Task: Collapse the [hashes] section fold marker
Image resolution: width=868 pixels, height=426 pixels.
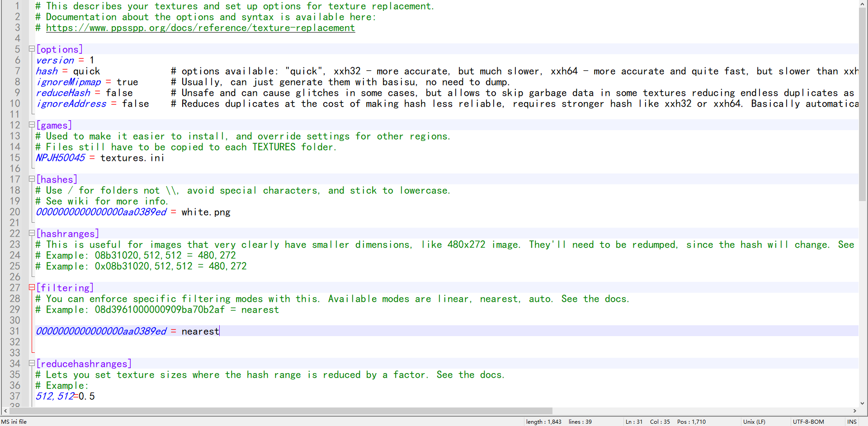Action: tap(32, 179)
